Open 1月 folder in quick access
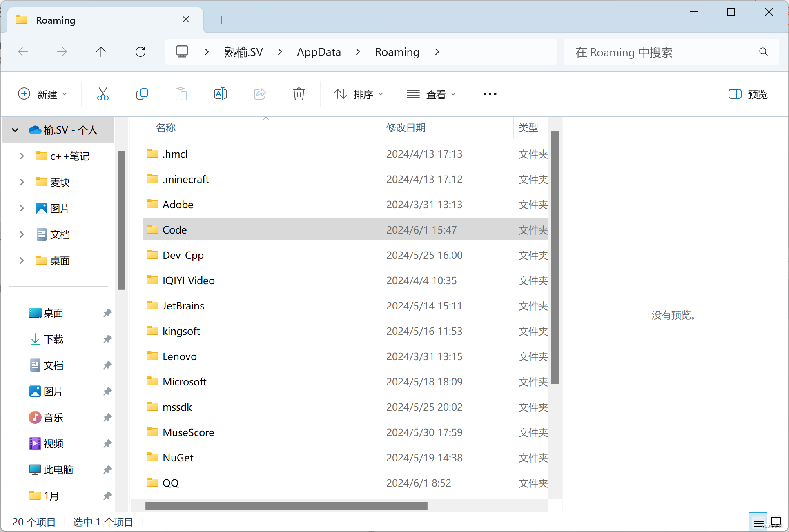The image size is (789, 532). (x=51, y=496)
